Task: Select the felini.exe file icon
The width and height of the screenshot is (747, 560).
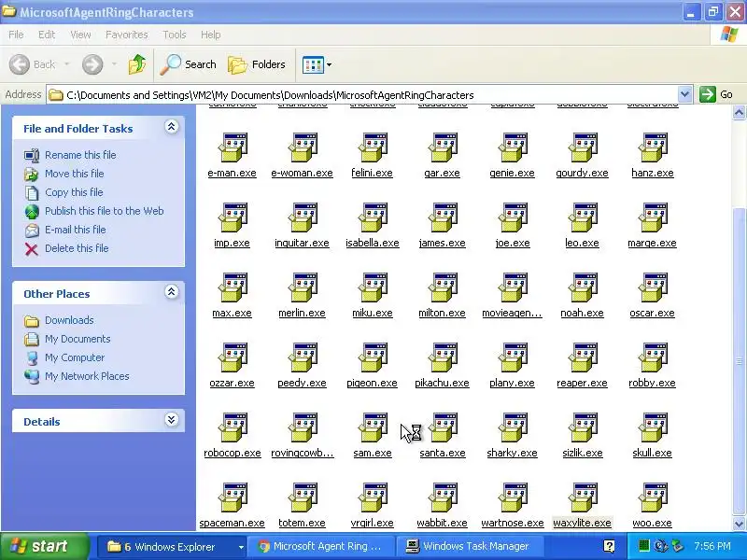Action: pos(373,148)
